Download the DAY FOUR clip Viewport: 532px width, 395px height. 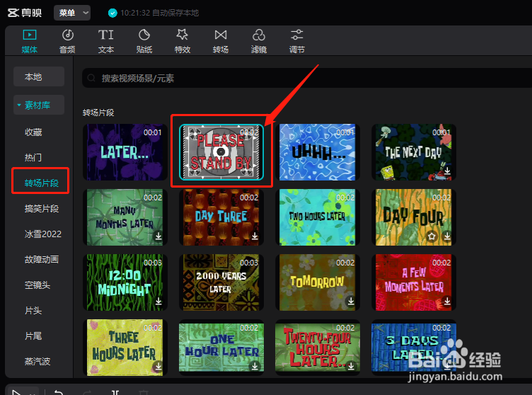[447, 236]
